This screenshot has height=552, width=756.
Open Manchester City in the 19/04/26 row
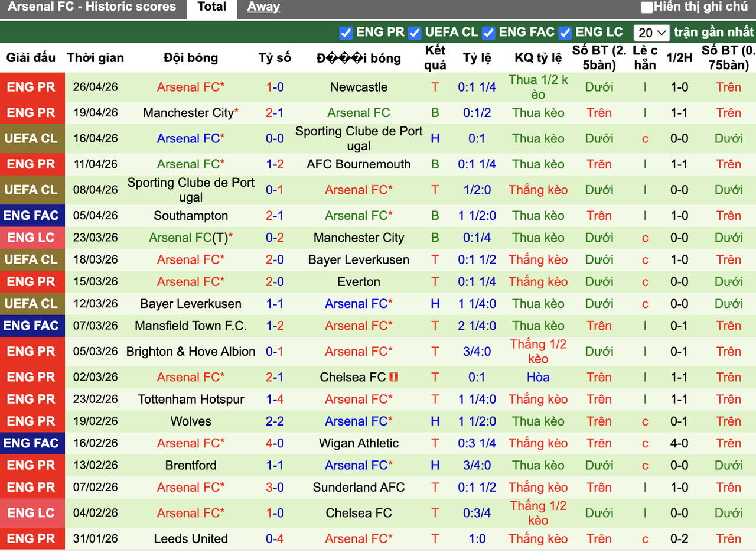[x=188, y=112]
